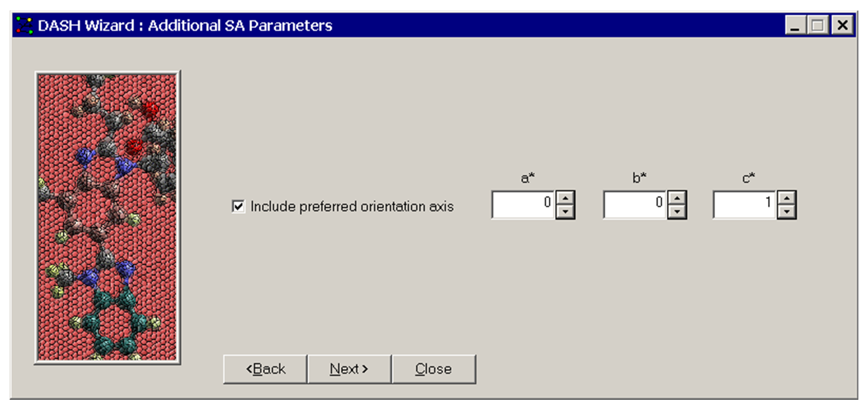Raise the c* value using up arrow
The image size is (868, 409).
point(787,198)
